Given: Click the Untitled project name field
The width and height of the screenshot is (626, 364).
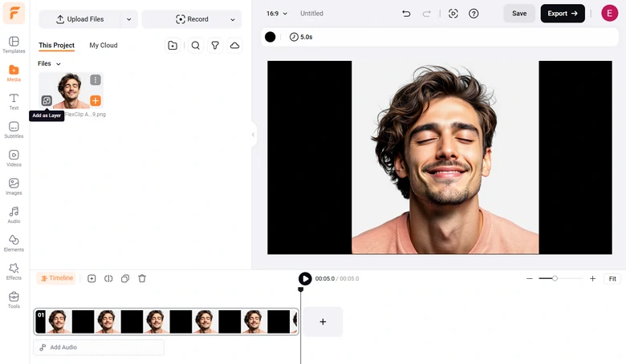Looking at the screenshot, I should click(x=312, y=14).
